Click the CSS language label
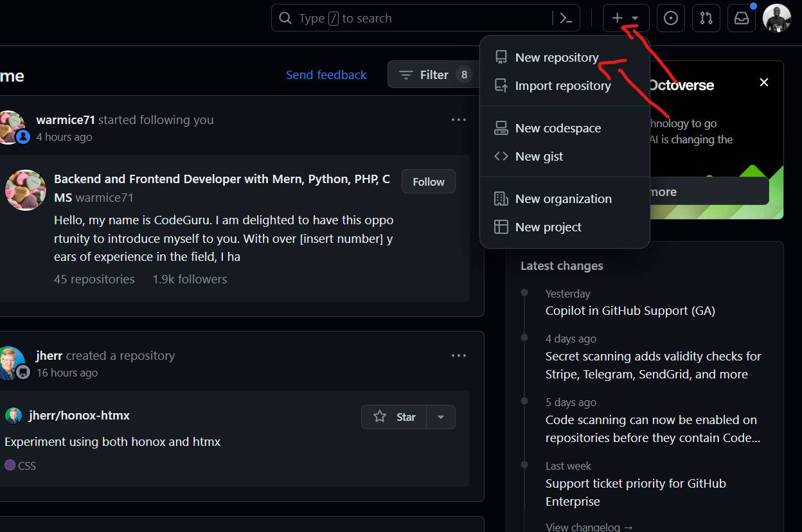 pos(27,466)
